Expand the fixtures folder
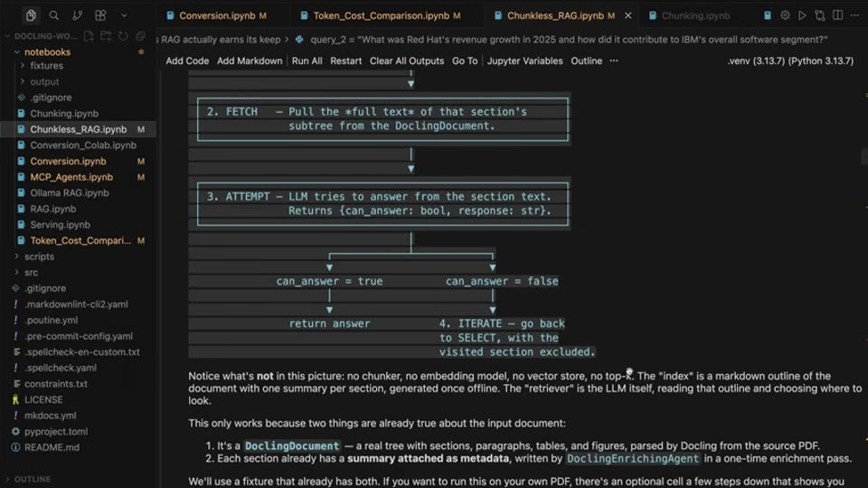 click(46, 65)
